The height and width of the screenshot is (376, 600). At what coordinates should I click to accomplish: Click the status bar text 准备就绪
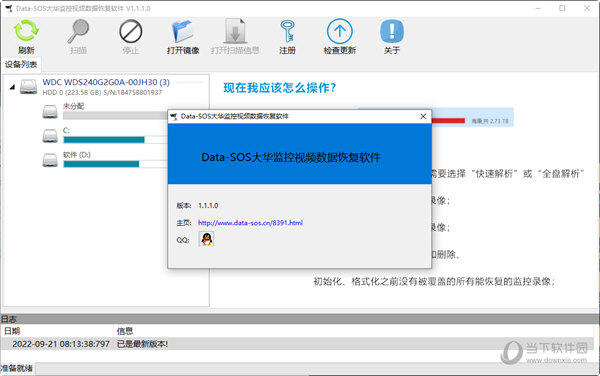click(17, 368)
